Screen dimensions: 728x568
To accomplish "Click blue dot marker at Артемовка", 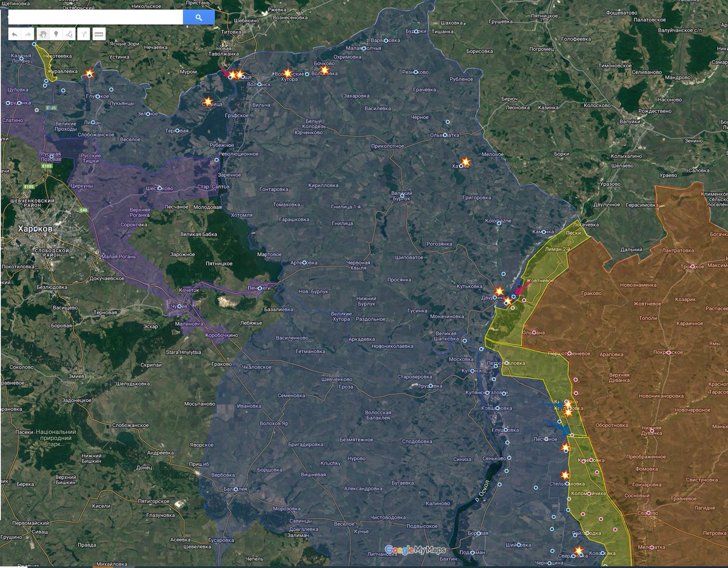I will [306, 262].
